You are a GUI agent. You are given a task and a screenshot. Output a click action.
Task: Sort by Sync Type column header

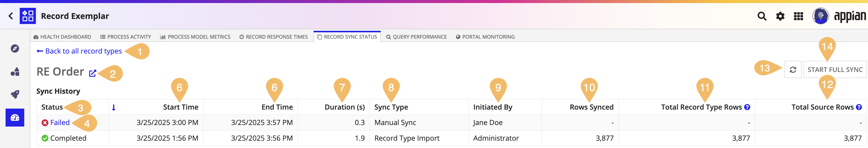[391, 107]
